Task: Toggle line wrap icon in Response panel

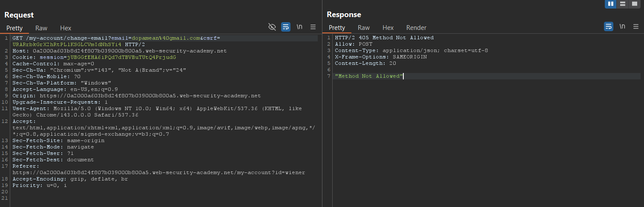Action: [609, 26]
